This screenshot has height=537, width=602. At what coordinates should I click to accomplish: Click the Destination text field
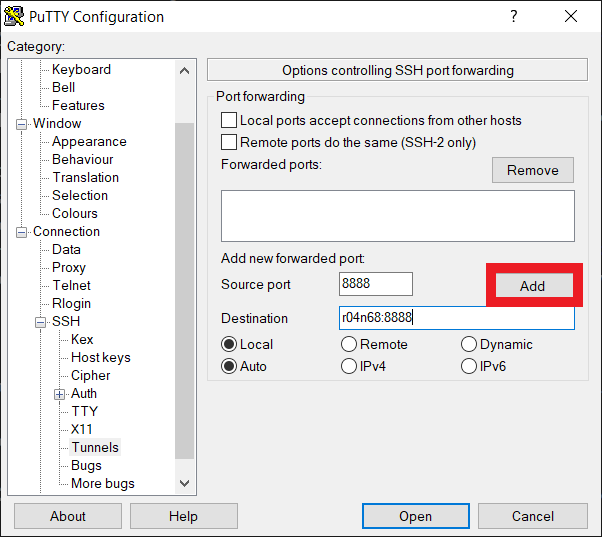(x=456, y=318)
